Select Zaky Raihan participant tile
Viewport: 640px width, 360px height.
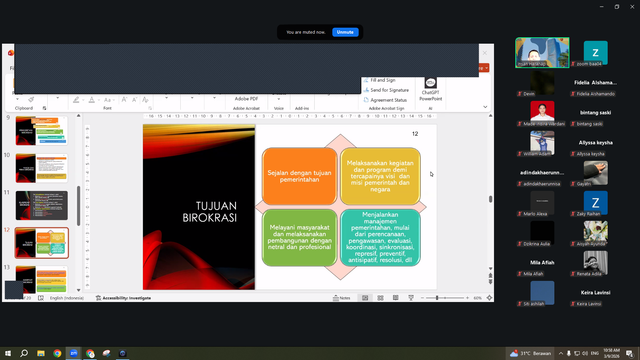pos(595,203)
